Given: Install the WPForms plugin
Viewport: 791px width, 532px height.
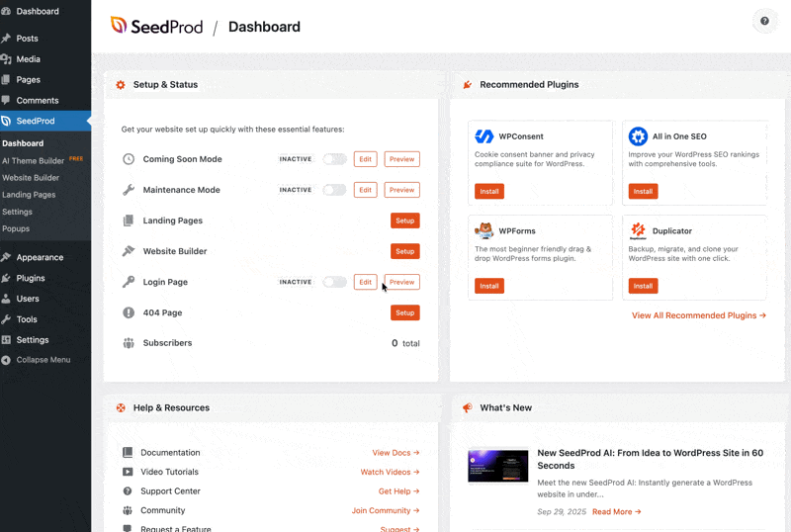Looking at the screenshot, I should pyautogui.click(x=489, y=286).
